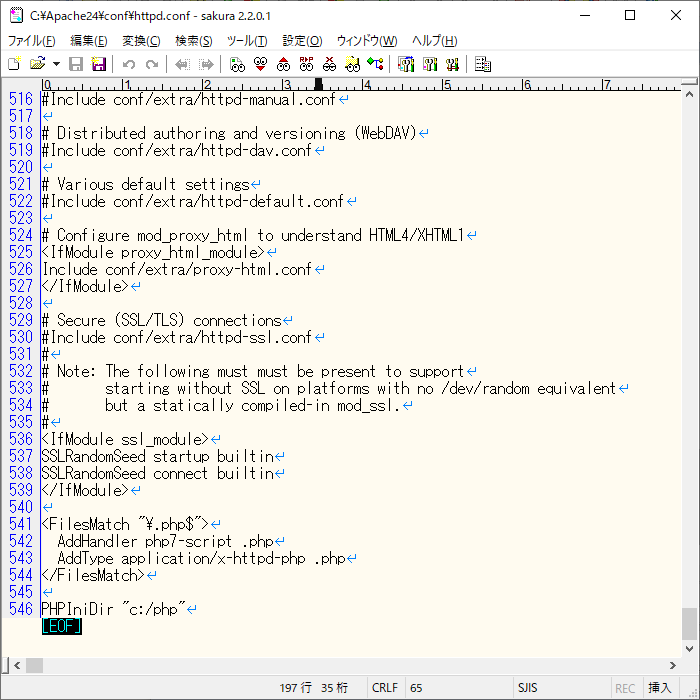Click the 設定(O) menu item
Viewport: 700px width, 700px height.
pos(302,41)
